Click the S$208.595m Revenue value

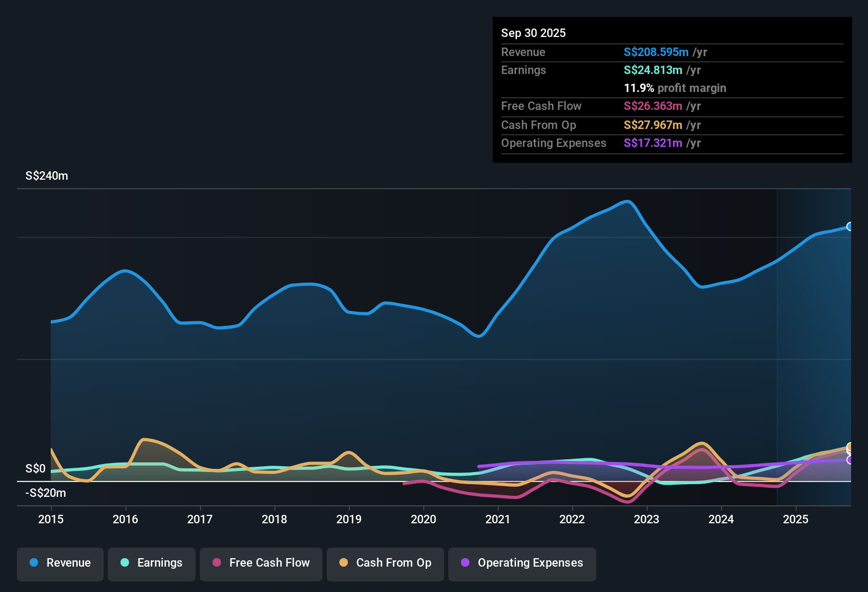(x=655, y=52)
